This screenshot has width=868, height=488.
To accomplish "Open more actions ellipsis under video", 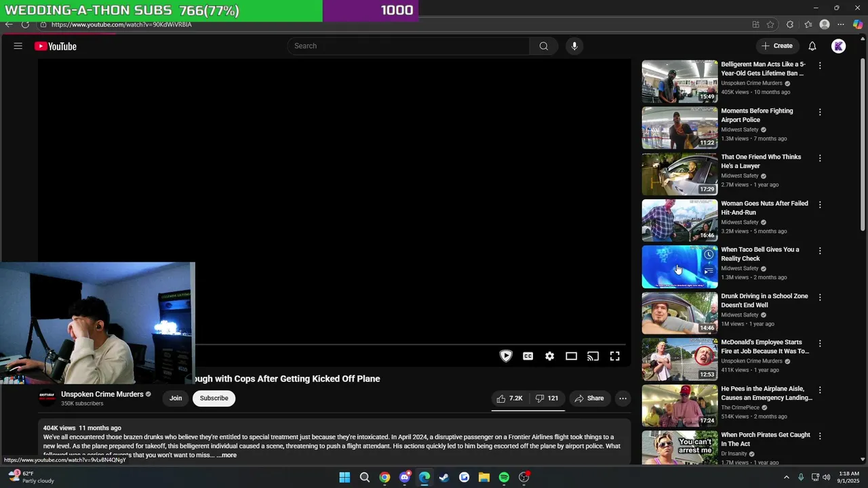I will pos(623,399).
